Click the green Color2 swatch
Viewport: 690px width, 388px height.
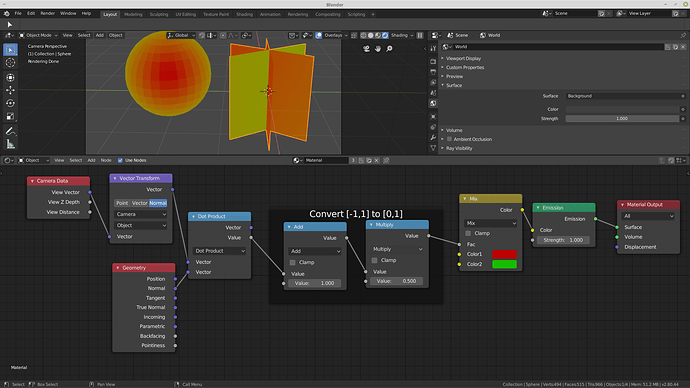(504, 264)
